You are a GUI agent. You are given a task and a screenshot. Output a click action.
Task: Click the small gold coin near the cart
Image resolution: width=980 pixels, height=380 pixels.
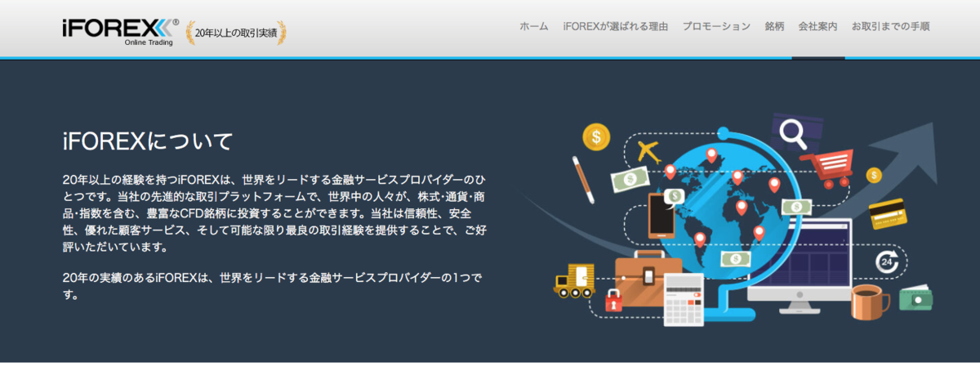(874, 175)
